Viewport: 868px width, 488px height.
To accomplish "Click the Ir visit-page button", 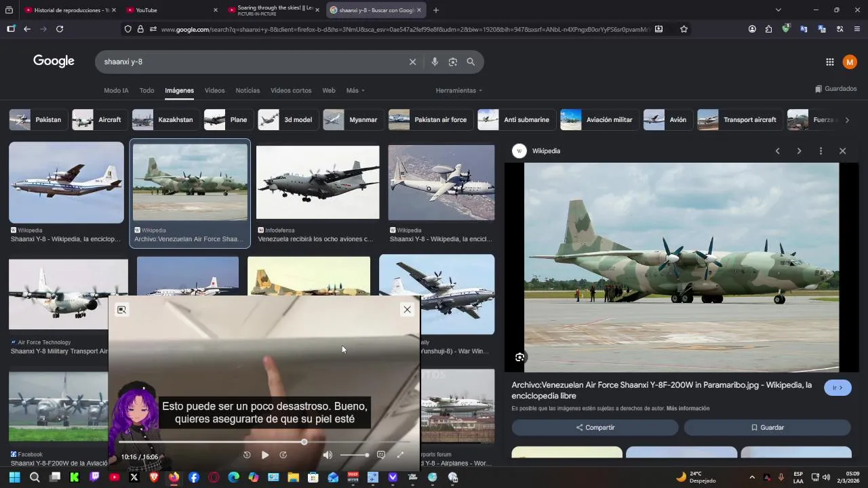I will tap(837, 388).
